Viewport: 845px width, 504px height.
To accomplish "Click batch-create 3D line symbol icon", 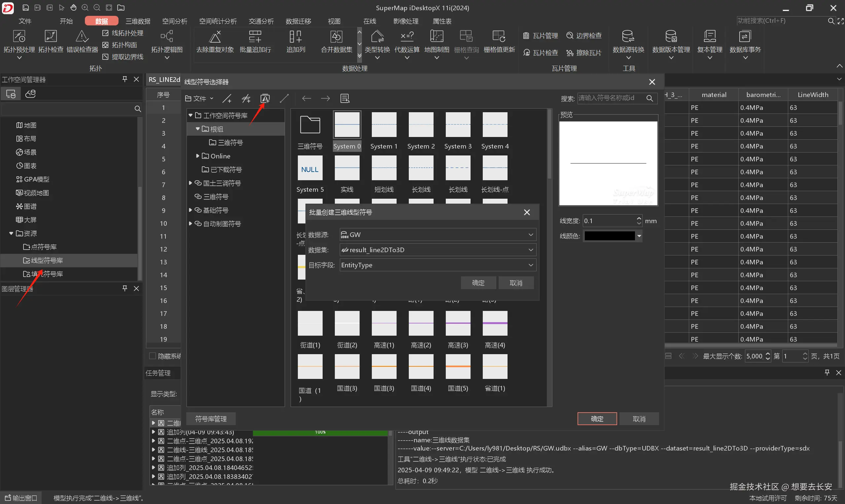I will 265,98.
